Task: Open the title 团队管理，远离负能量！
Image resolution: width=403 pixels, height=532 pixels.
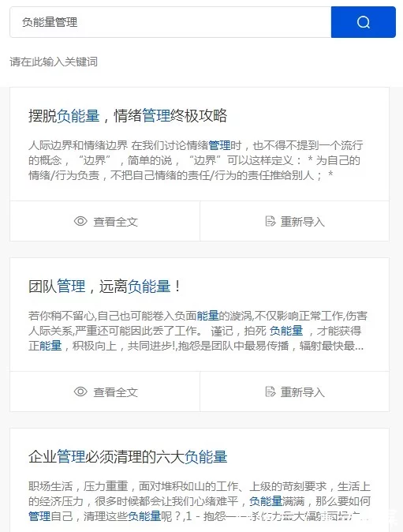Action: (x=106, y=287)
